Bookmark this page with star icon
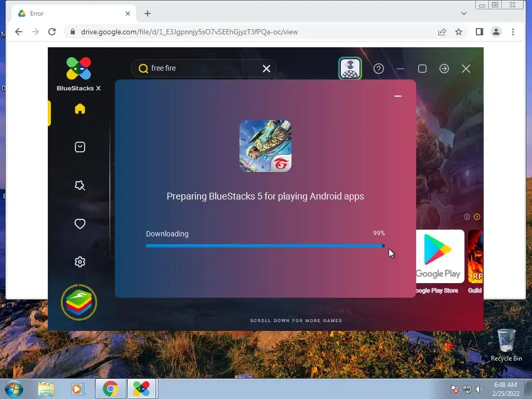 pos(459,32)
